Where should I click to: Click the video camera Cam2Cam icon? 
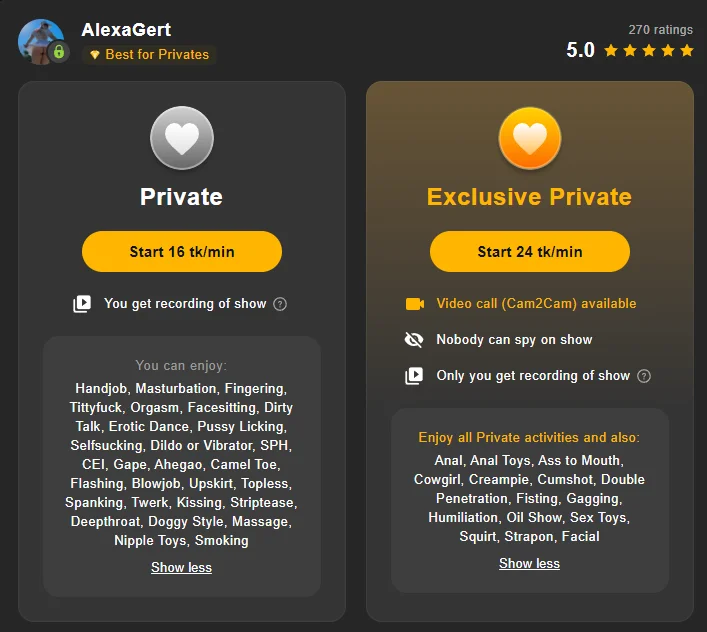click(414, 304)
